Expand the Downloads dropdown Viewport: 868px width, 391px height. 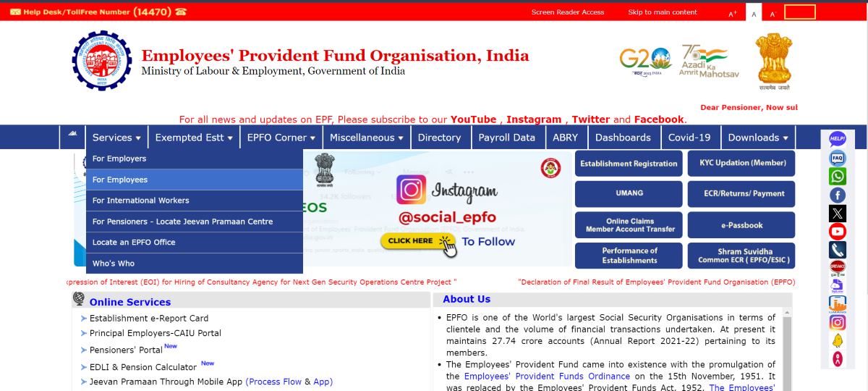point(758,138)
